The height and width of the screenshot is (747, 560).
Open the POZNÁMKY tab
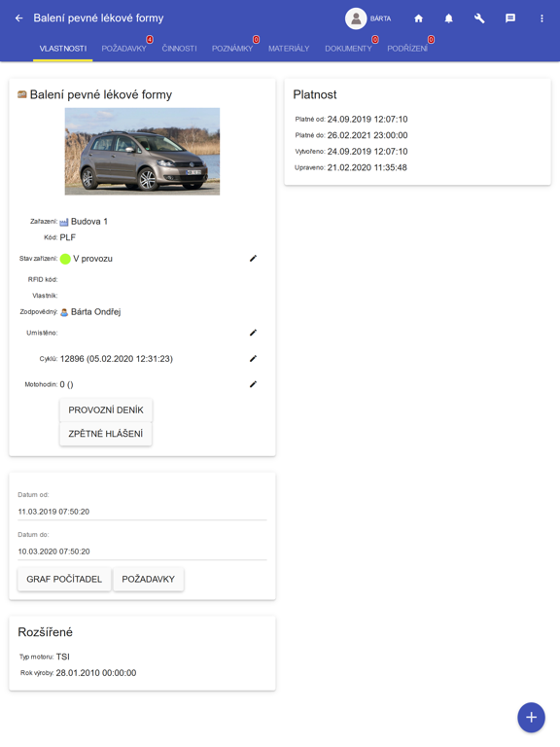[232, 49]
